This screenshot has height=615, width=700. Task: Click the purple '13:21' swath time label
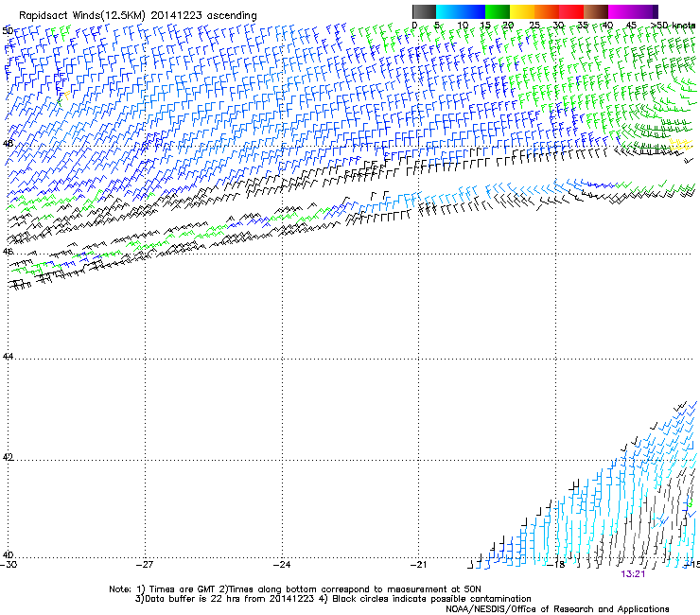coord(633,574)
